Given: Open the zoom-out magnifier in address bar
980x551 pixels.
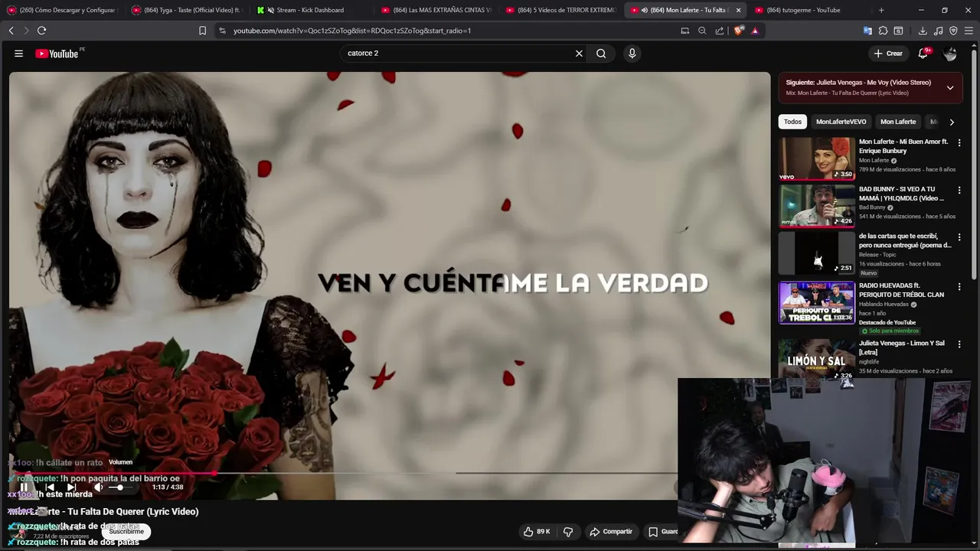Looking at the screenshot, I should [x=702, y=31].
